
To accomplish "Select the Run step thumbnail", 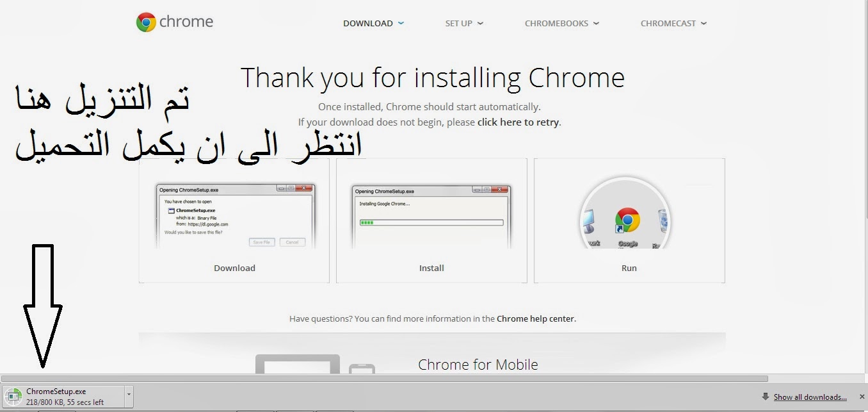I will [629, 220].
